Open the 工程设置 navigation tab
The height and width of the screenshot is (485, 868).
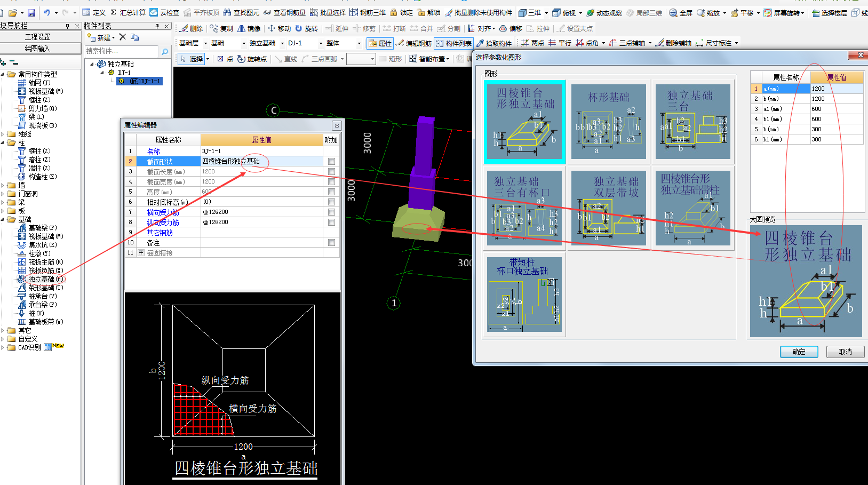[38, 37]
